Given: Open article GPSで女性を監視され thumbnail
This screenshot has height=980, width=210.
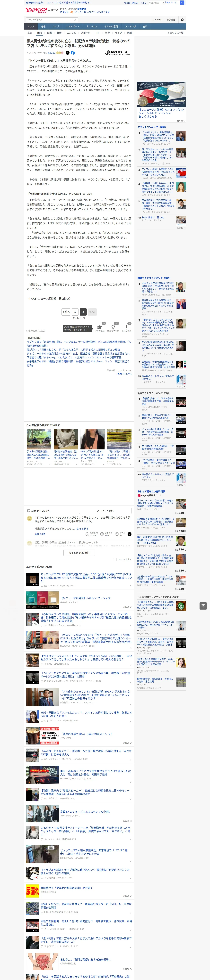Looking at the screenshot, I should 93,439.
